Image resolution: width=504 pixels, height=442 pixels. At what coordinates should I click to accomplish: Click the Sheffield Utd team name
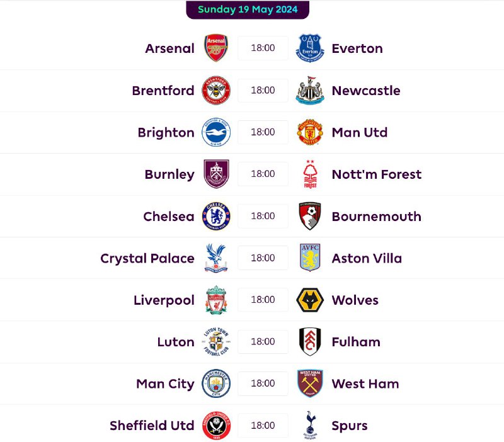pos(152,426)
